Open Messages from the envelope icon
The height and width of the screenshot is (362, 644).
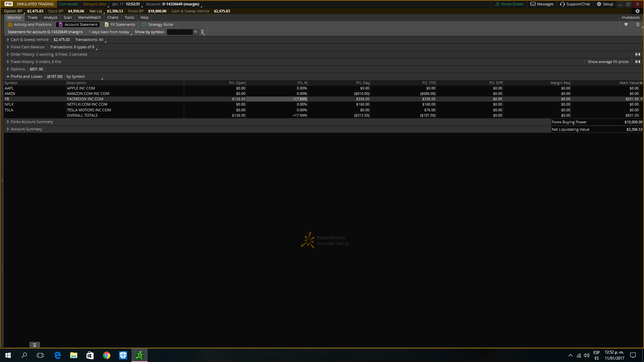click(x=533, y=4)
